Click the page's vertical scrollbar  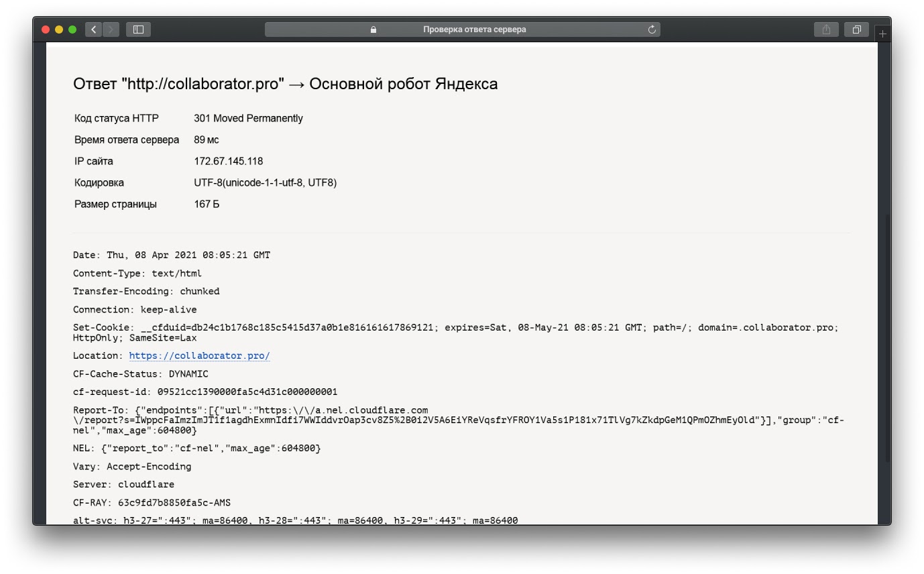click(887, 339)
